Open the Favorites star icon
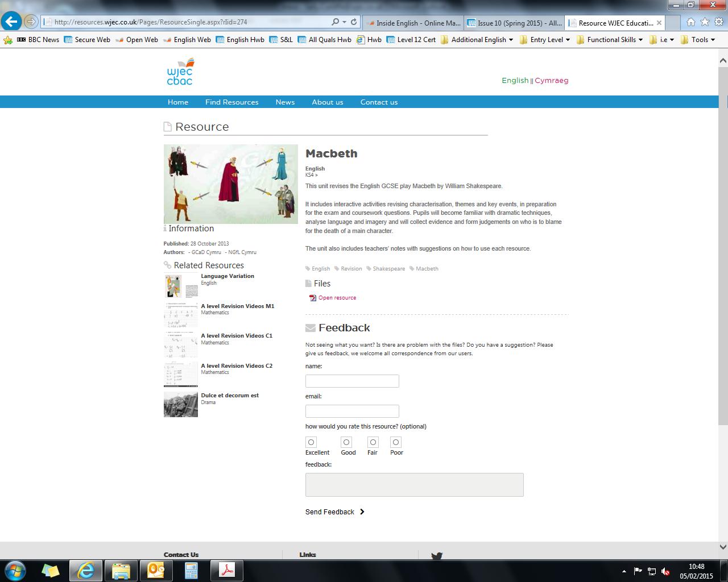This screenshot has height=582, width=728. pyautogui.click(x=705, y=22)
